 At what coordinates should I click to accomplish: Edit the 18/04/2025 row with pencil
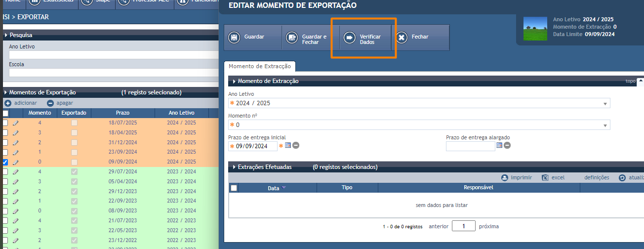click(x=15, y=132)
